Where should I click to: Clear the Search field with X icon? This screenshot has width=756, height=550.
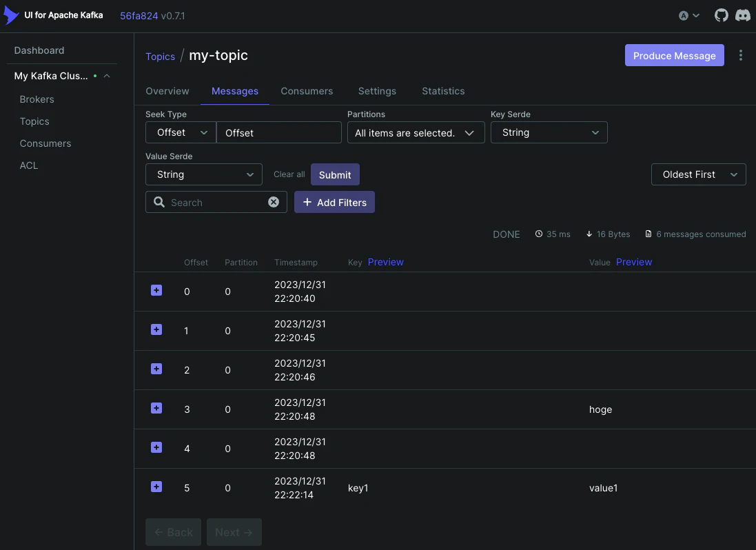(274, 202)
